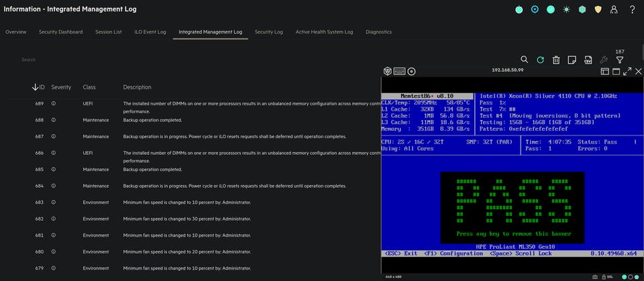Go to the iLO Event Log tab
644x281 pixels.
150,32
